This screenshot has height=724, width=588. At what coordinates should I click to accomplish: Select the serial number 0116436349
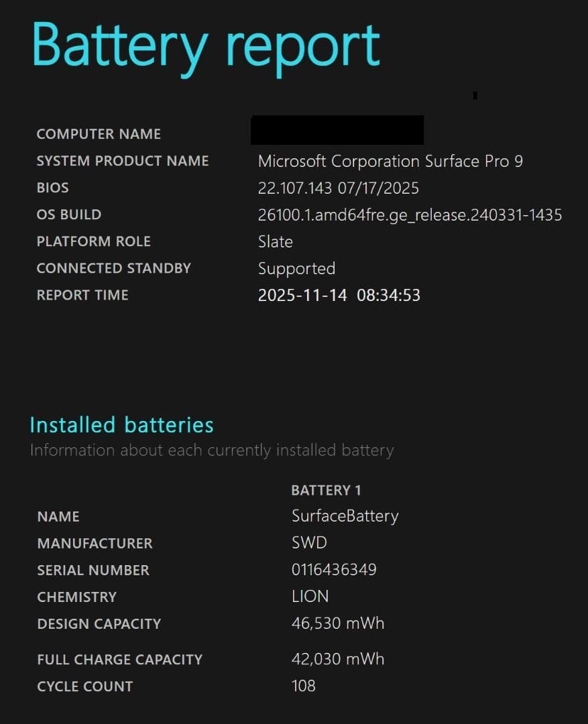(334, 570)
